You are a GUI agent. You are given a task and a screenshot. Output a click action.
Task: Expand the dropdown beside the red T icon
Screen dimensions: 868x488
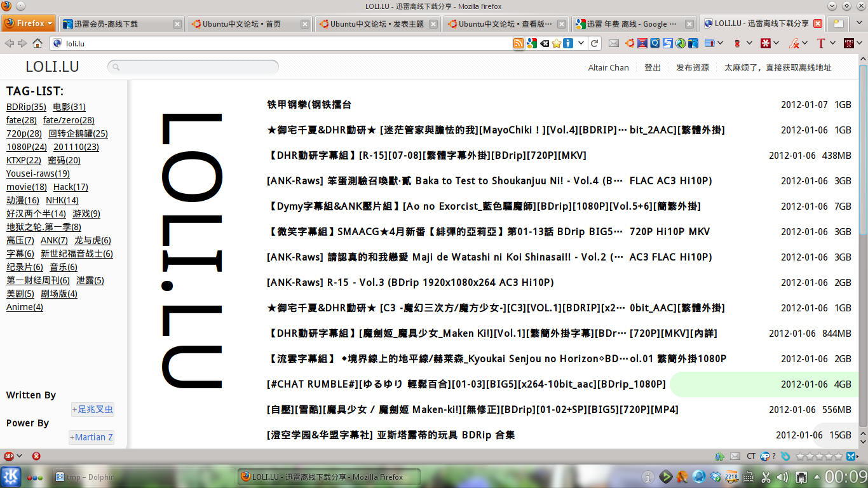pyautogui.click(x=832, y=43)
